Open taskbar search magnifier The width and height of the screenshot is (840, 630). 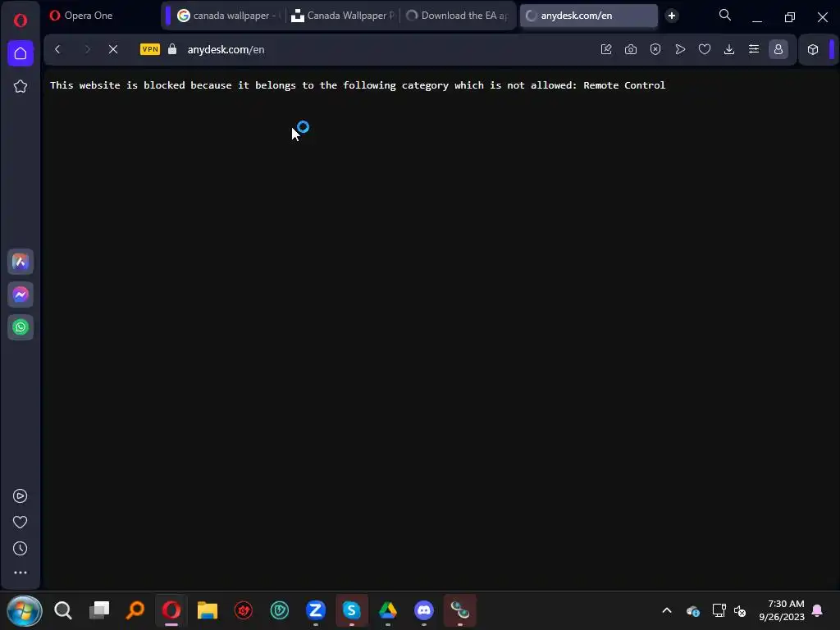(63, 610)
